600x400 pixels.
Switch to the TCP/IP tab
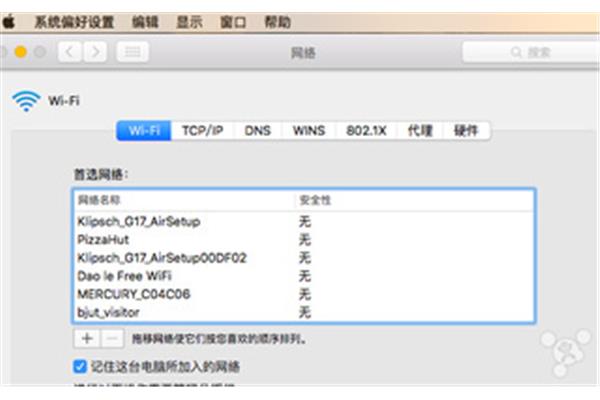203,131
